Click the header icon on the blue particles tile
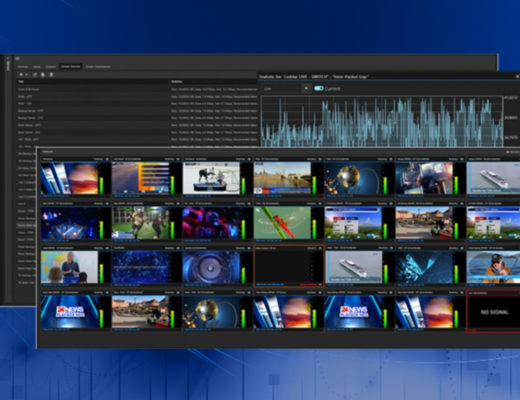Image resolution: width=520 pixels, height=400 pixels. 178,248
